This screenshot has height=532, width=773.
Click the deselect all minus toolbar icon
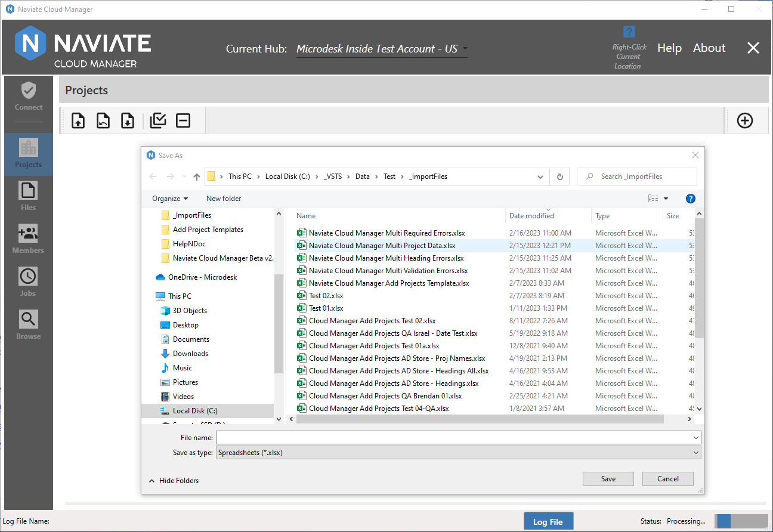pyautogui.click(x=183, y=120)
